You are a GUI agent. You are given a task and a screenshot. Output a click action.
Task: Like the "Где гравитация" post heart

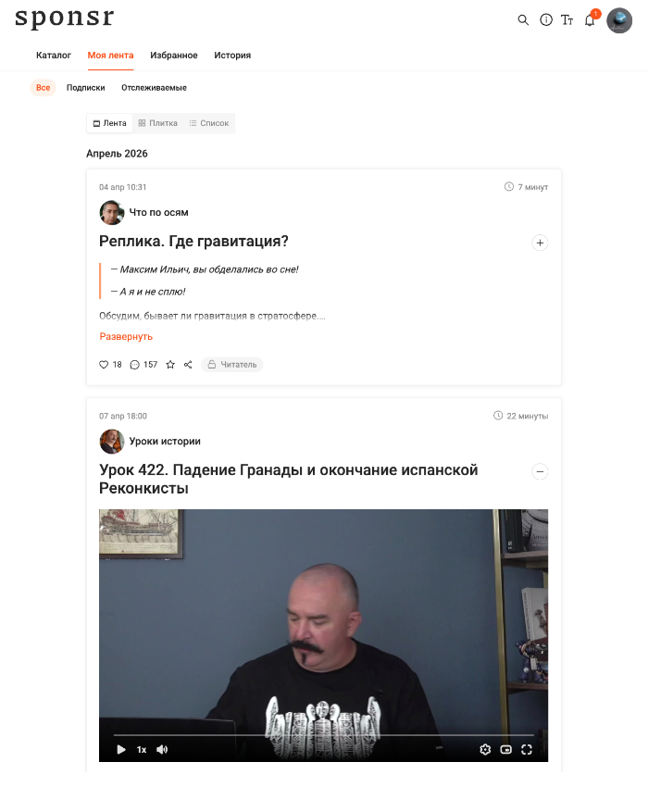[x=104, y=365]
